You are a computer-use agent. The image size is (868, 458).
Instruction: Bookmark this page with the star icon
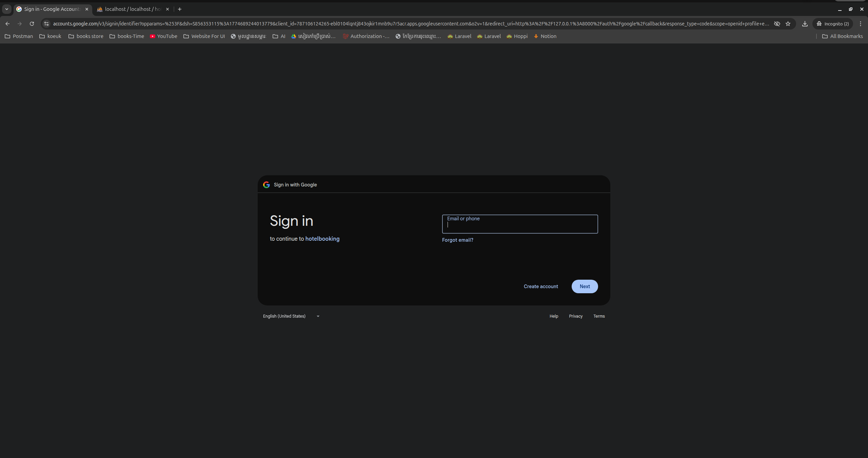point(788,24)
